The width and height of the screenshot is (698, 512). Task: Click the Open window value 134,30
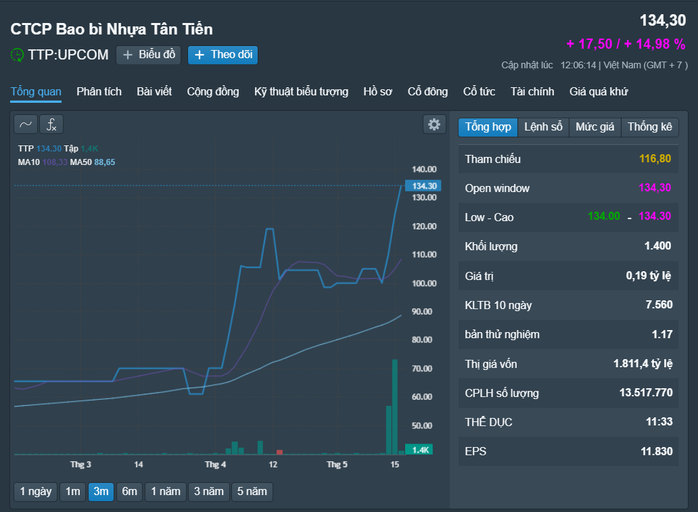click(655, 187)
